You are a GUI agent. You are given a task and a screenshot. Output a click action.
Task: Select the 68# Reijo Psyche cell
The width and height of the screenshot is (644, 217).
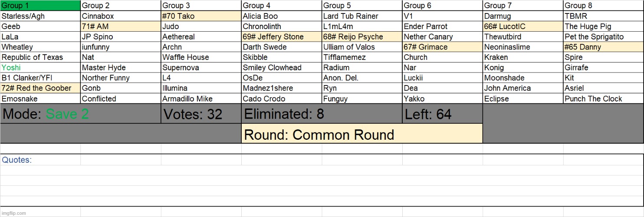click(362, 37)
